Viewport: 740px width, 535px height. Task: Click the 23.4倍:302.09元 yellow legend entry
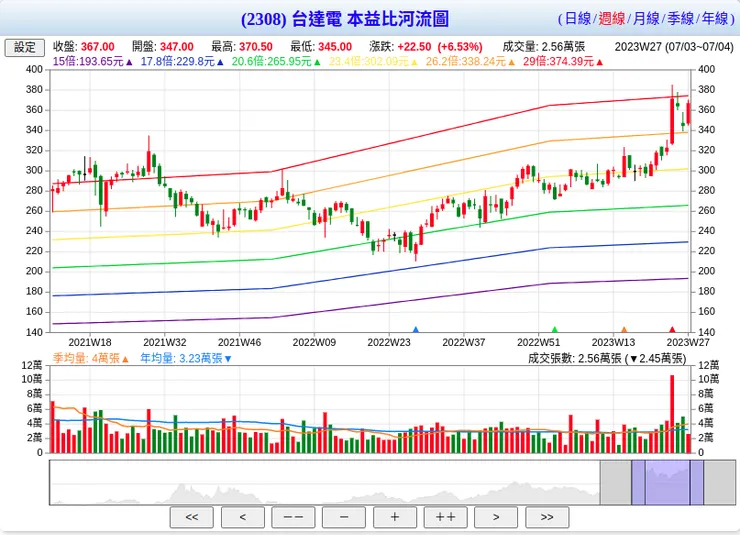coord(373,62)
